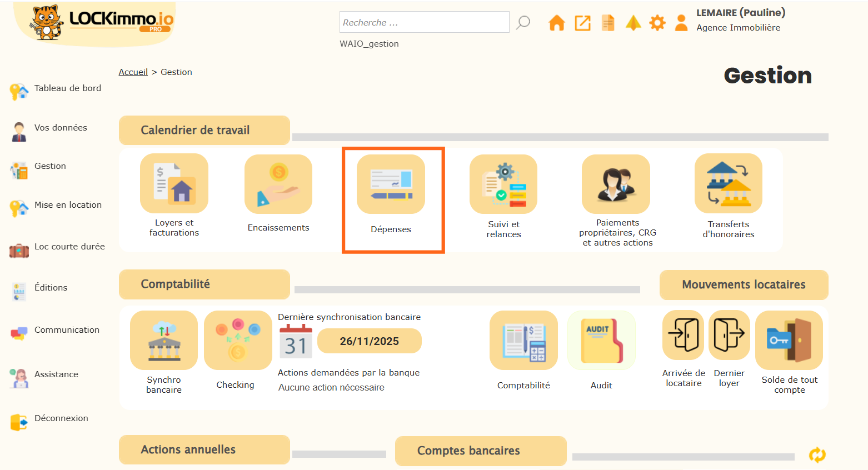
Task: Open Solde de tout compte icon
Action: click(x=789, y=340)
